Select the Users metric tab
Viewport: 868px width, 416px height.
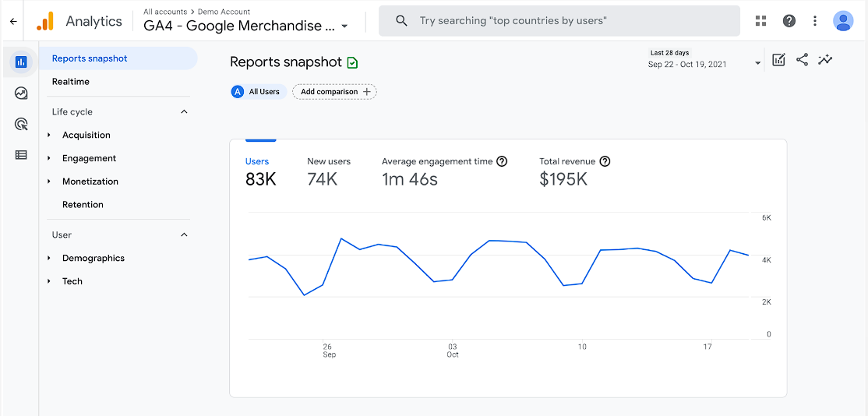click(x=260, y=171)
